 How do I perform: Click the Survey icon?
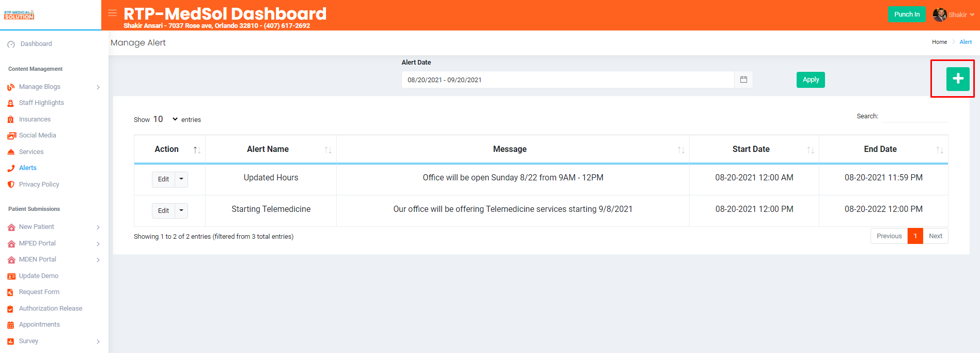click(x=11, y=341)
